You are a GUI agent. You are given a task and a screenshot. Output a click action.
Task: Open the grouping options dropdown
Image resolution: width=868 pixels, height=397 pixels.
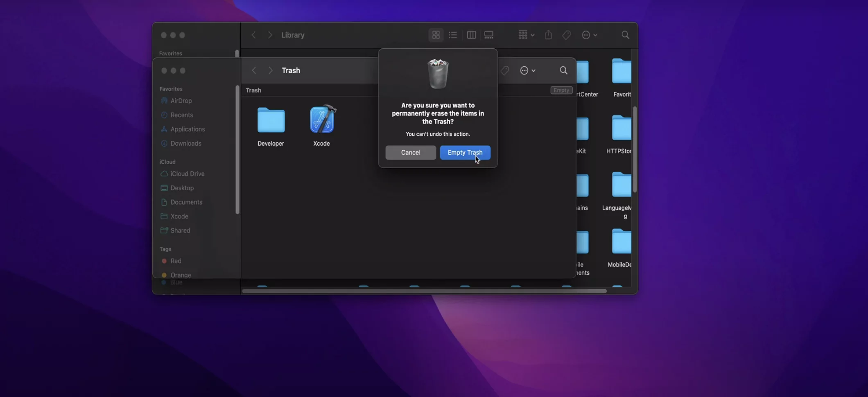point(525,35)
